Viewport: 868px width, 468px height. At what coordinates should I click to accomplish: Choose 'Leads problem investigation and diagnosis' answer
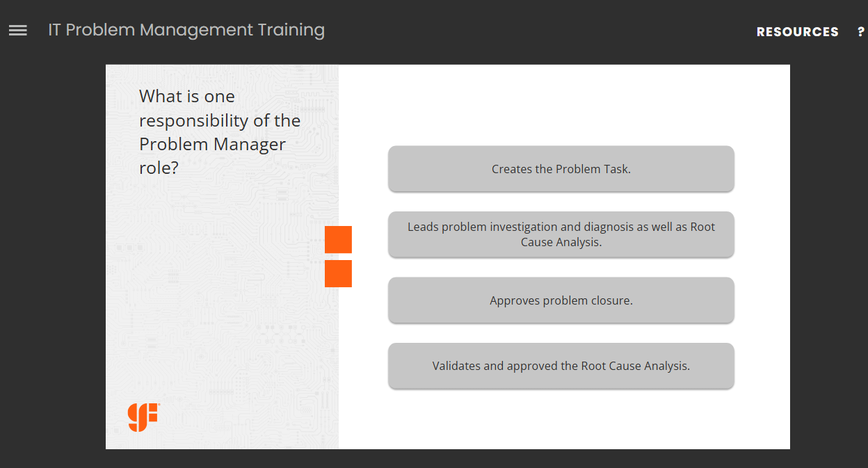pos(561,234)
